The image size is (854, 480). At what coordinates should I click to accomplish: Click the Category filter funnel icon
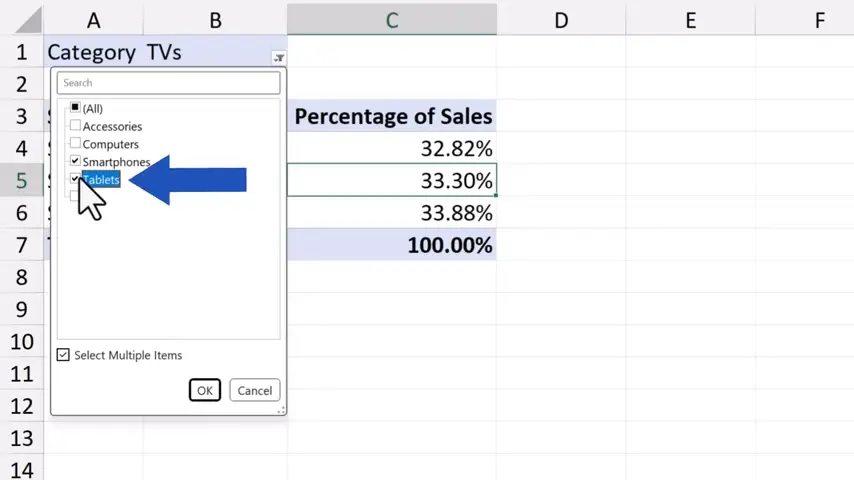(279, 58)
